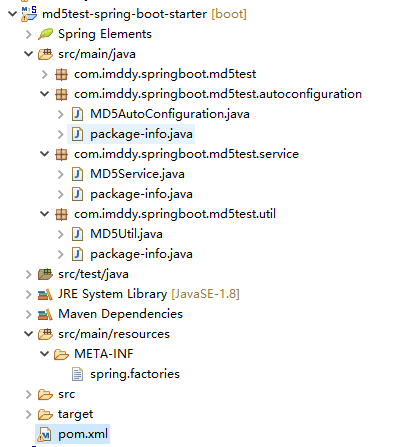Select the src folder entry
The width and height of the screenshot is (395, 447).
pyautogui.click(x=66, y=394)
